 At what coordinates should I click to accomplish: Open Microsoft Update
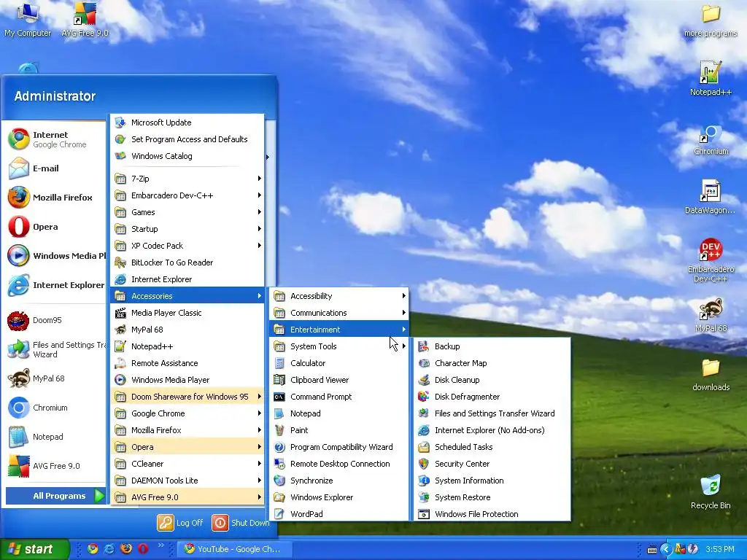coord(187,122)
